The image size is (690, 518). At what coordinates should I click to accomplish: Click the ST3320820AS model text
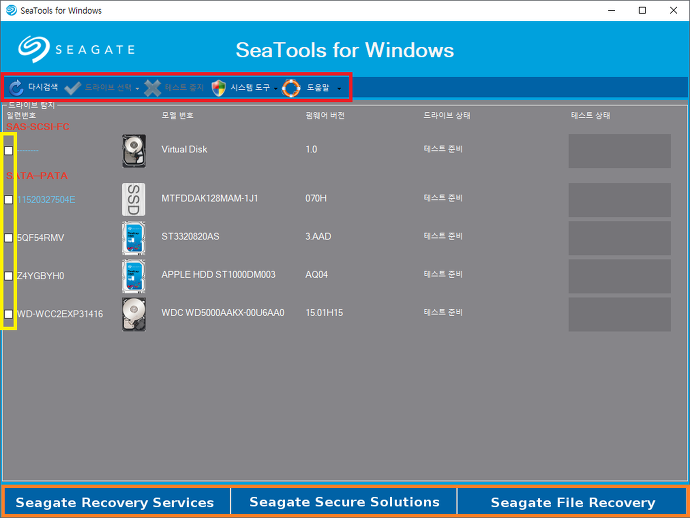coord(190,236)
